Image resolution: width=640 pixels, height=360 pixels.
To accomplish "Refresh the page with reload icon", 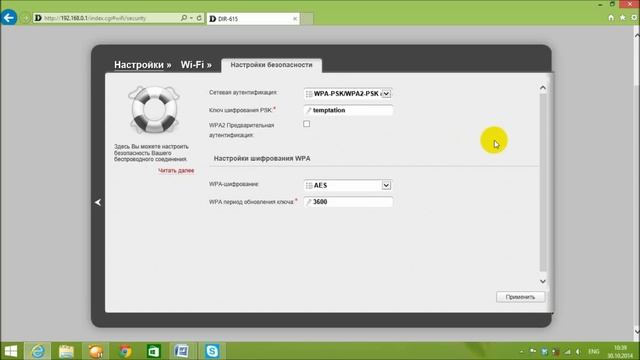I will [199, 18].
